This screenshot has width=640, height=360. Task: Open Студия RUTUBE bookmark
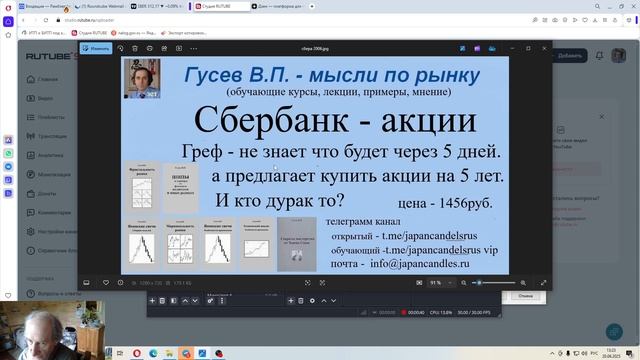point(89,33)
